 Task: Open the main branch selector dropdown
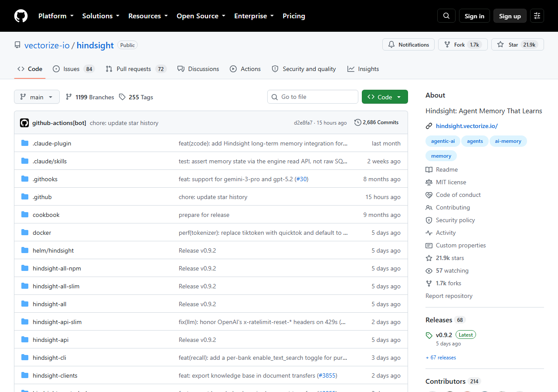(x=37, y=97)
